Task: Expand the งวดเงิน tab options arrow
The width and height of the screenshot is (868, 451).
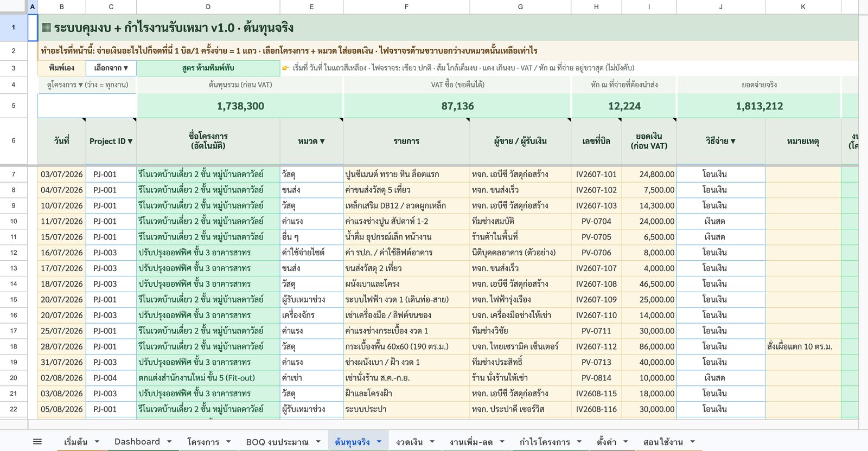Action: (x=432, y=442)
